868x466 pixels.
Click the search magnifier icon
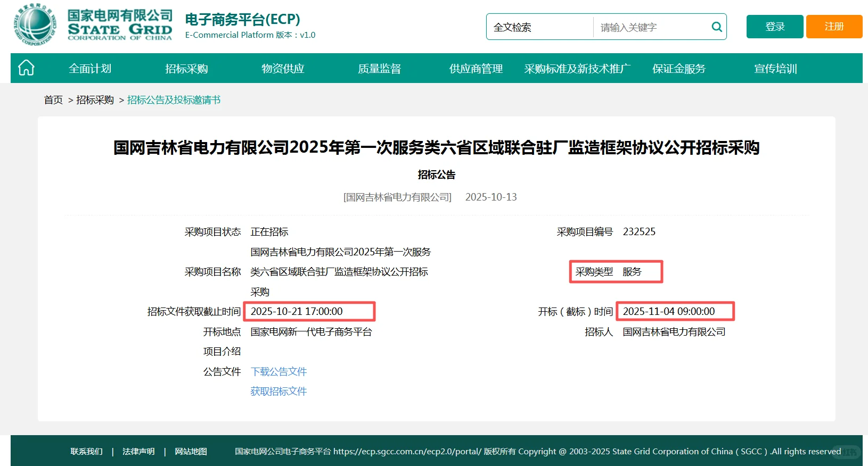(717, 27)
